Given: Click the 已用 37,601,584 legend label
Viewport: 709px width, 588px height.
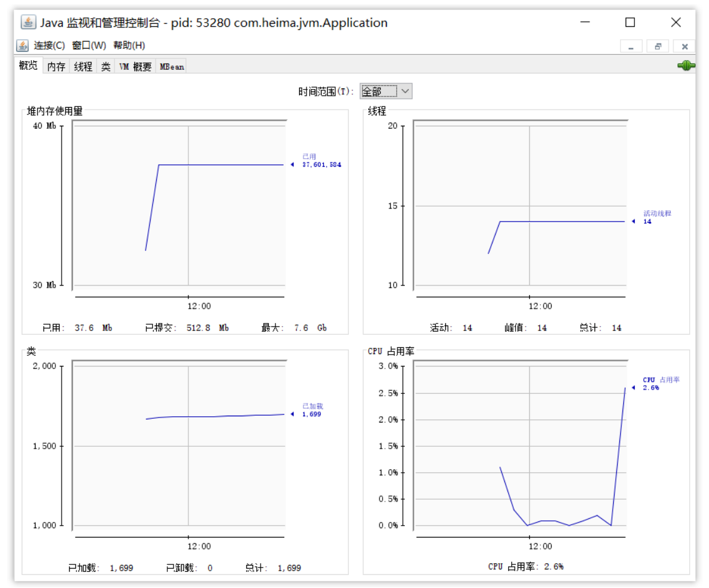Looking at the screenshot, I should 322,161.
